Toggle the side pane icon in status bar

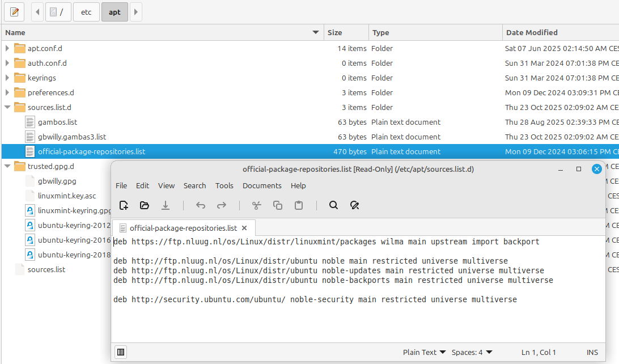120,352
